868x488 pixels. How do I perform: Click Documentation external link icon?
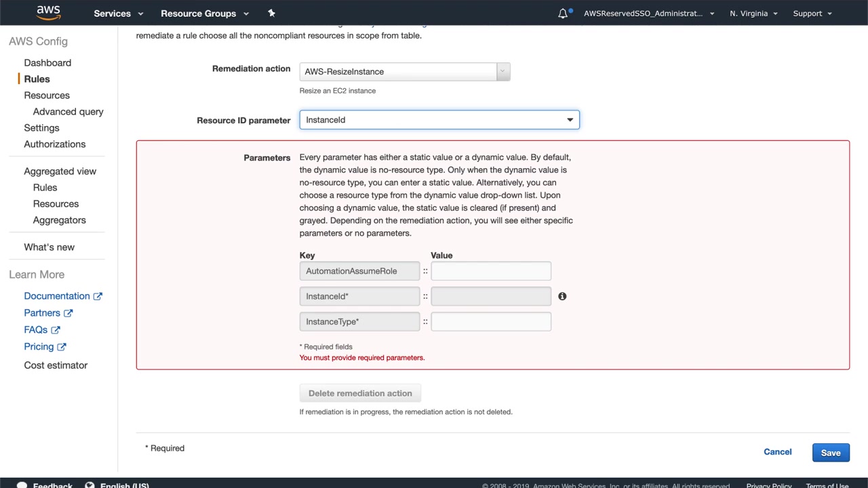[x=98, y=296]
